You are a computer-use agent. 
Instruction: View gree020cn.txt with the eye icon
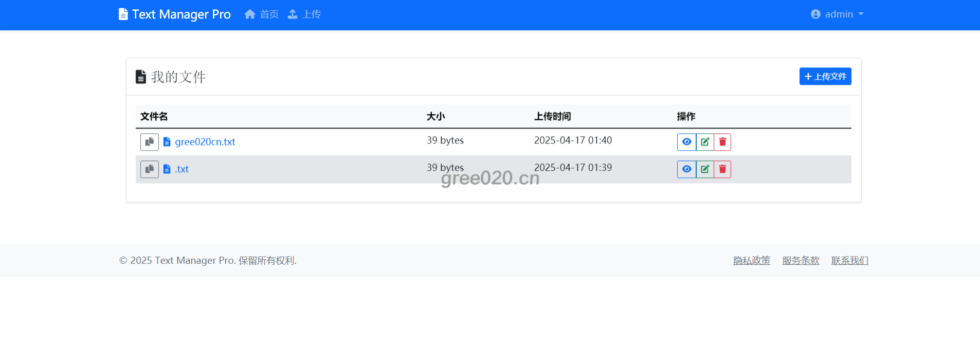point(686,142)
